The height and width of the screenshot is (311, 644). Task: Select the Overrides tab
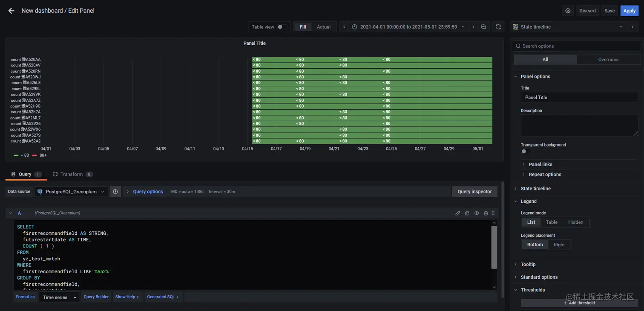point(608,60)
